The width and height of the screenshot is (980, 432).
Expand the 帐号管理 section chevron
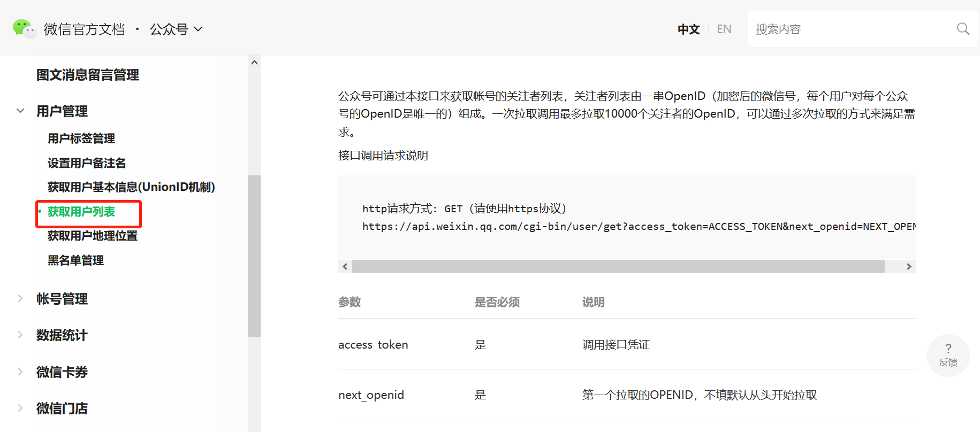[x=20, y=298]
